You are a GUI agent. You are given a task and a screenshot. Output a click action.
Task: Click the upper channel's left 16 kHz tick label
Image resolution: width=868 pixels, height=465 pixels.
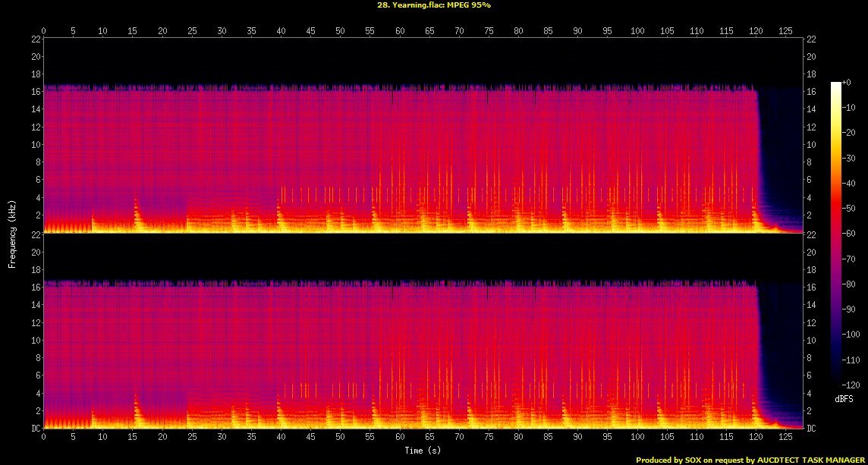tap(35, 92)
